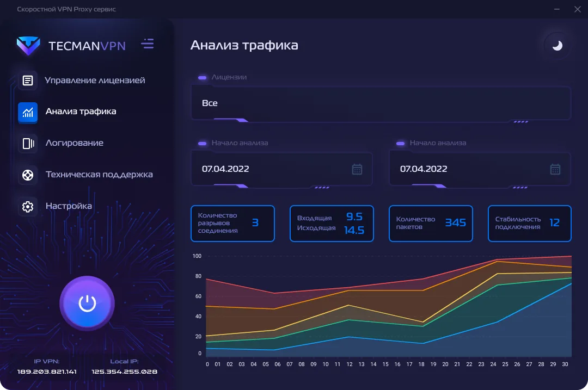588x390 pixels.
Task: Click the Local IP address 125.354.255.028
Action: click(125, 372)
